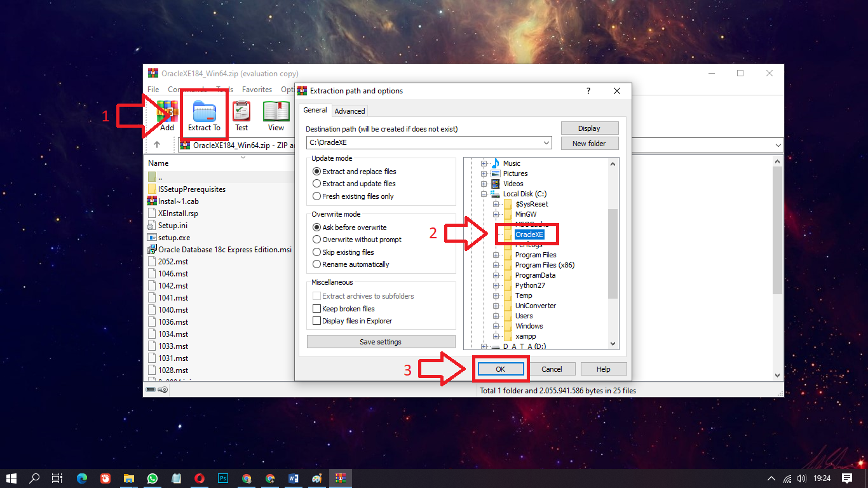Viewport: 868px width, 488px height.
Task: Open the Windows Start menu
Action: (x=11, y=478)
